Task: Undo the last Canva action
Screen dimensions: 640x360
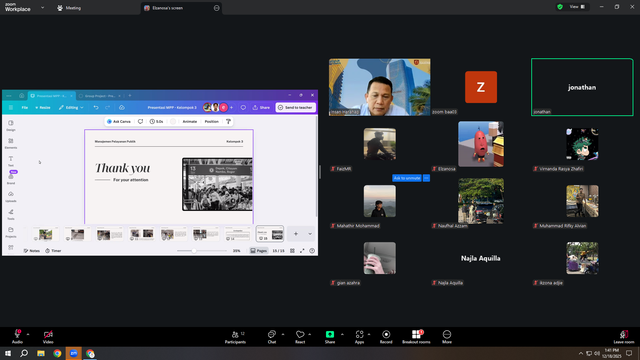Action: pos(96,107)
